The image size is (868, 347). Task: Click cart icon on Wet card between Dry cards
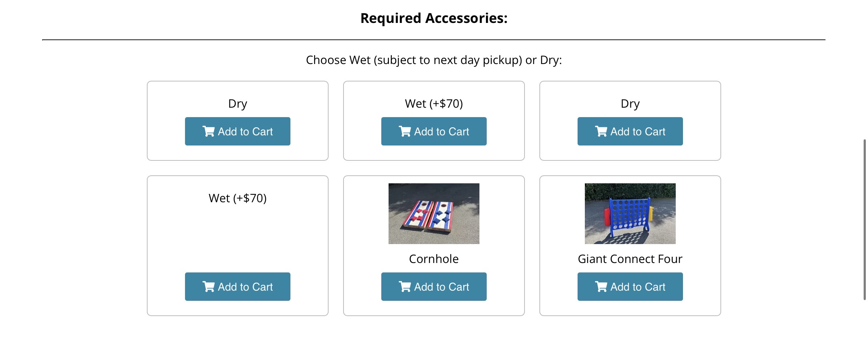[405, 131]
